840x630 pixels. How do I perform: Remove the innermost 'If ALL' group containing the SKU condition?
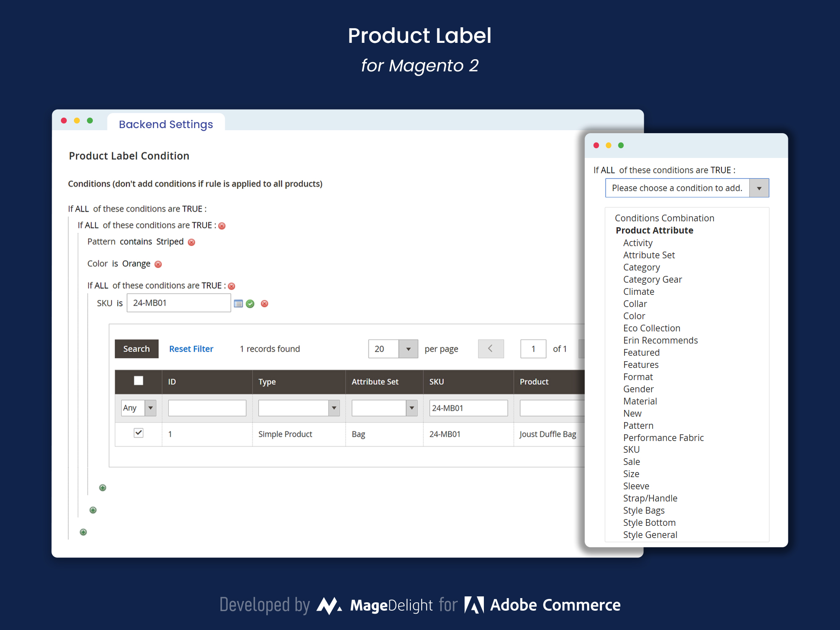point(231,286)
